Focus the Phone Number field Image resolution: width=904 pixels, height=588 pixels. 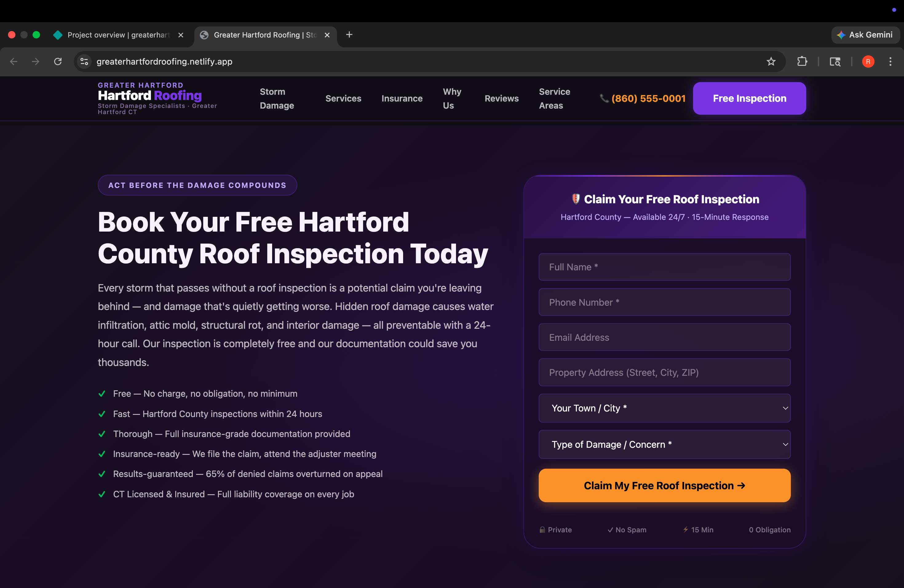coord(664,302)
